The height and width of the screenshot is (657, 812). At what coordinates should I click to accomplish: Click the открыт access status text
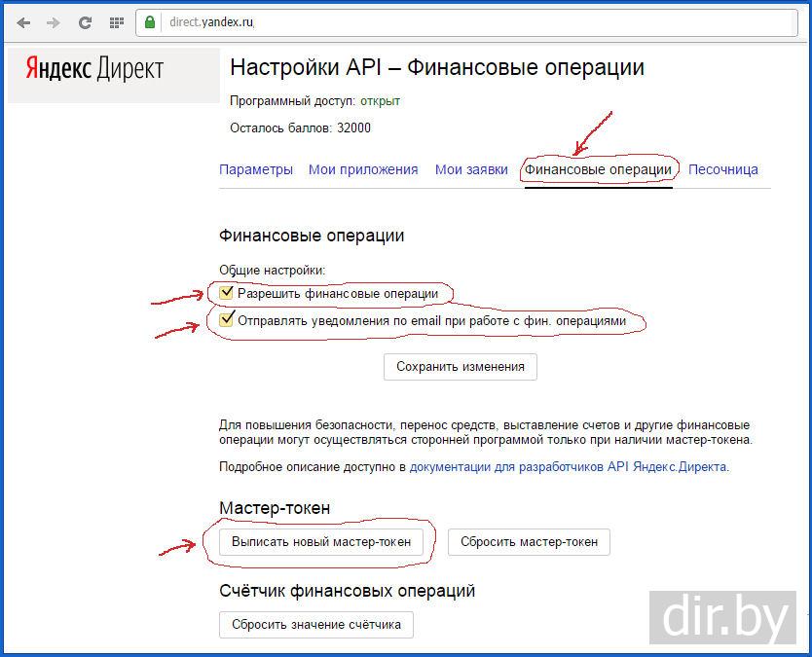point(380,101)
